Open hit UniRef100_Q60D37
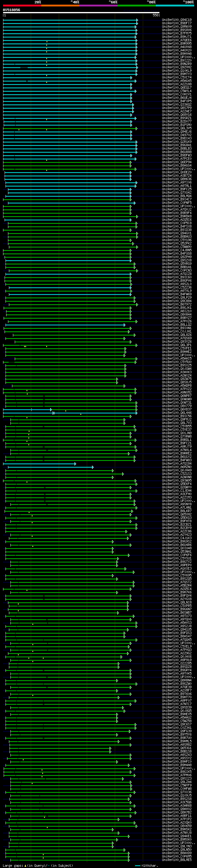The height and width of the screenshot is (868, 197). pos(177,410)
